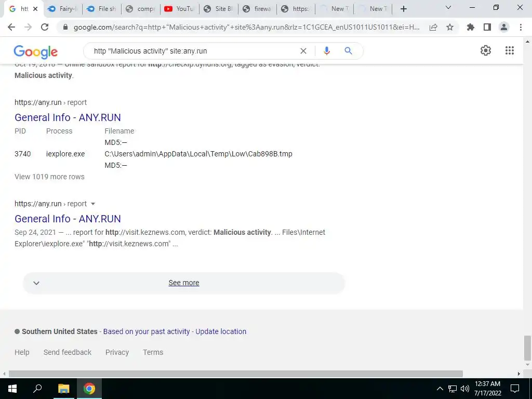Screen dimensions: 532x399
Task: Reload the current page
Action: 45,27
